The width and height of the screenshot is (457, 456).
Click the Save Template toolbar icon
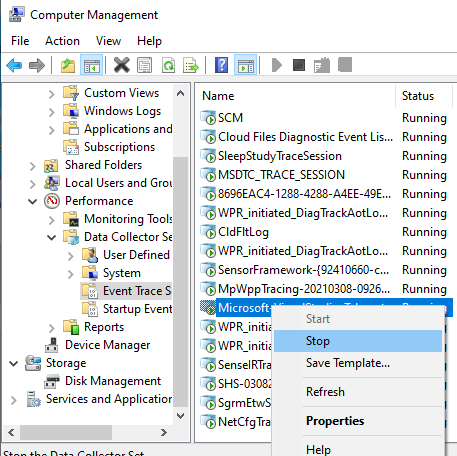[322, 65]
